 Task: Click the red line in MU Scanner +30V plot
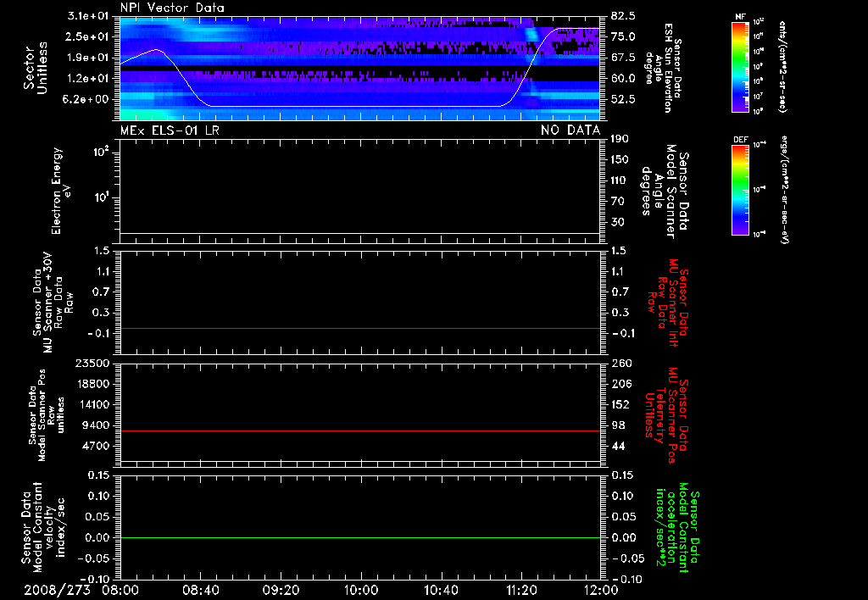click(x=359, y=328)
